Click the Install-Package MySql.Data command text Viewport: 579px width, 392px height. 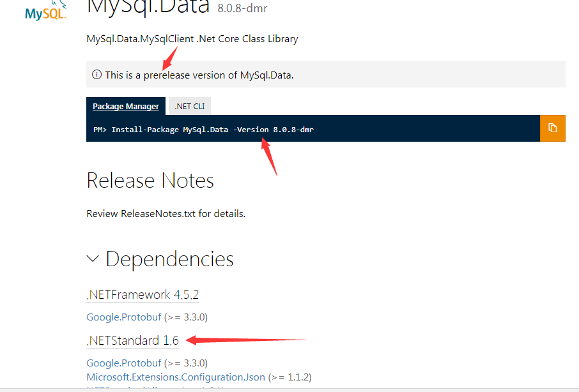pos(213,130)
